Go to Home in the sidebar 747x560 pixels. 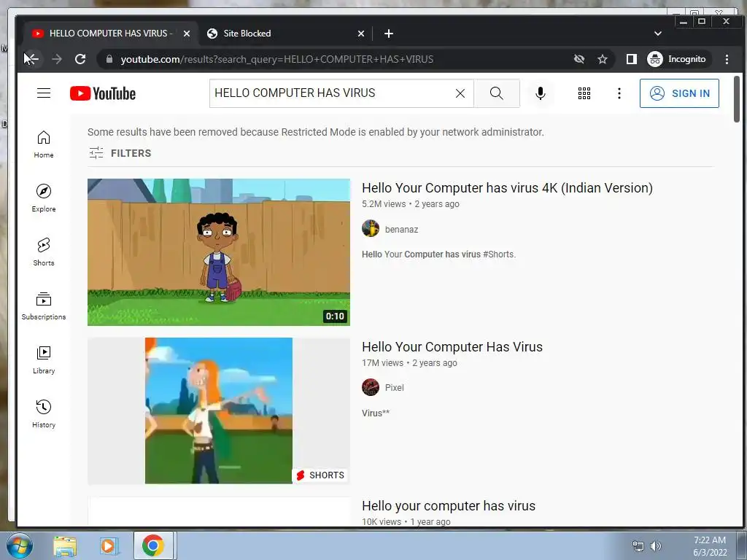(x=44, y=144)
